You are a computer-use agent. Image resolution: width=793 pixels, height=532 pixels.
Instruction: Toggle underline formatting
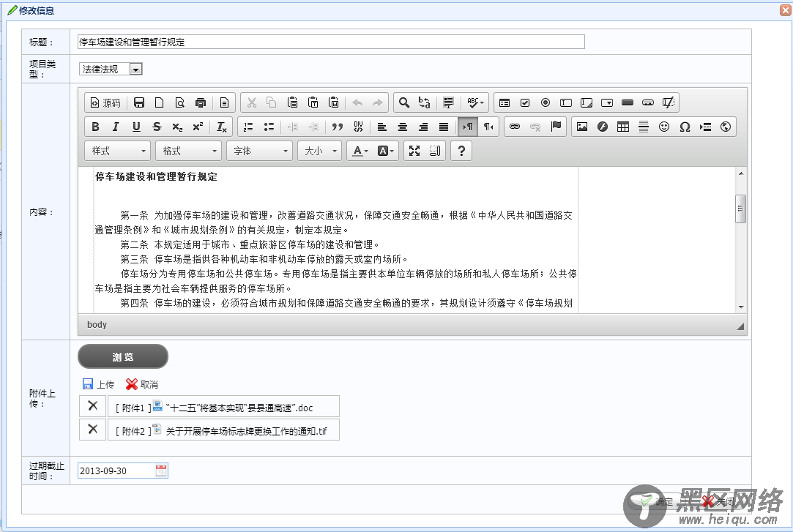point(136,127)
